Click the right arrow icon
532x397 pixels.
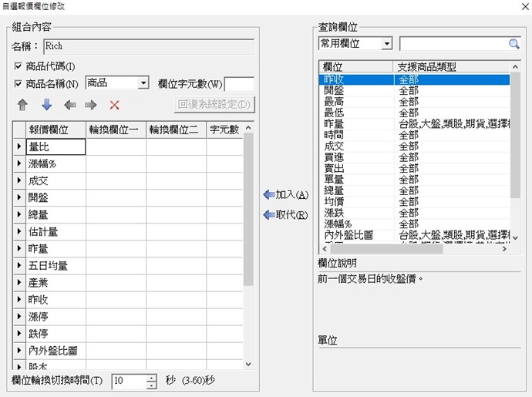[91, 105]
